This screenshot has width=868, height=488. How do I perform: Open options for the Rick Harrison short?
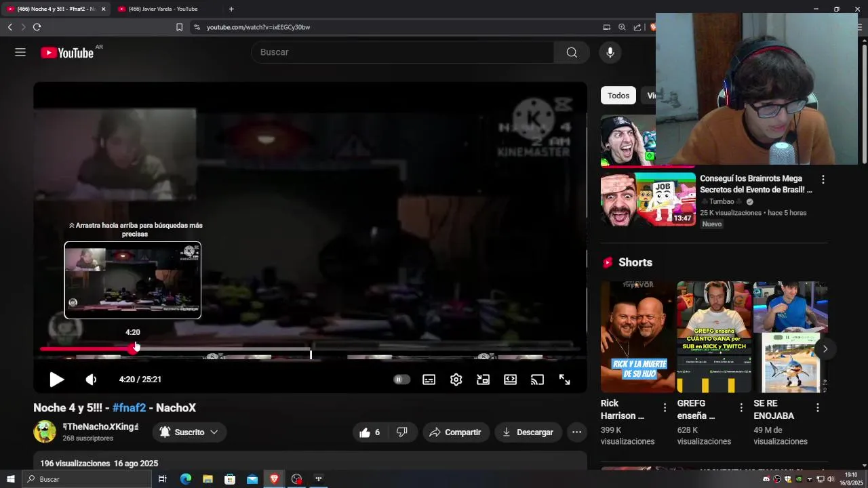pyautogui.click(x=665, y=408)
